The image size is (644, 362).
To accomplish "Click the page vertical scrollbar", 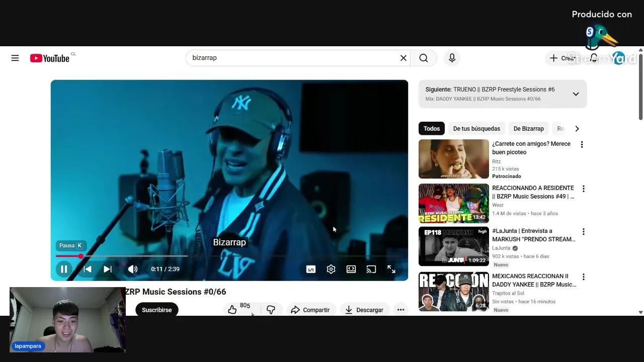I will tap(640, 86).
